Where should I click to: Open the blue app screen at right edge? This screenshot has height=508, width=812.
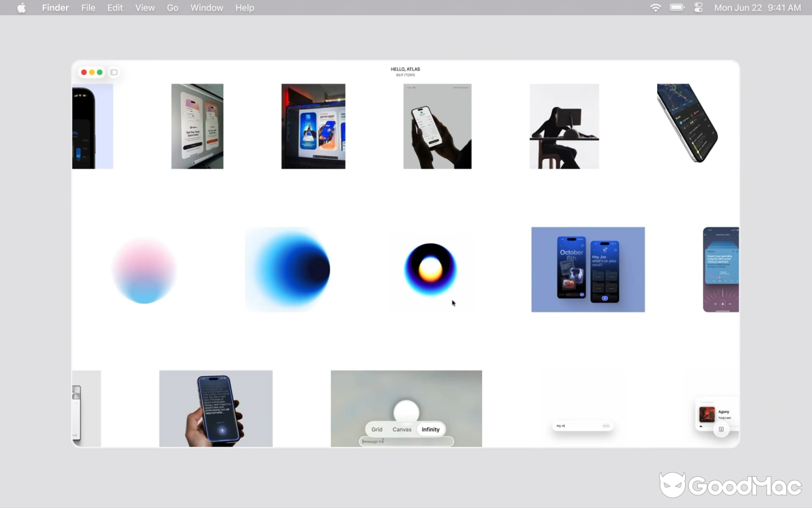721,269
